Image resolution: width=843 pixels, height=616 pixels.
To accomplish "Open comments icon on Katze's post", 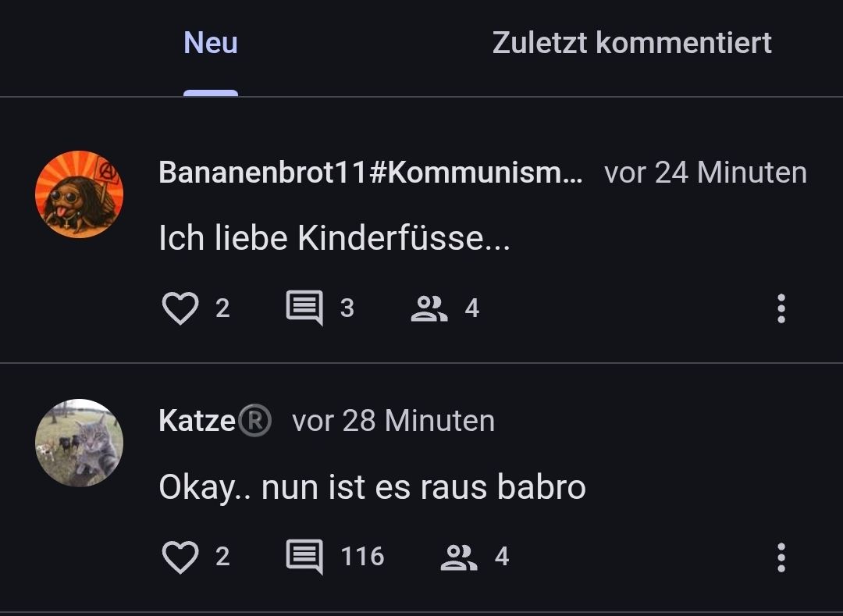I will point(304,557).
